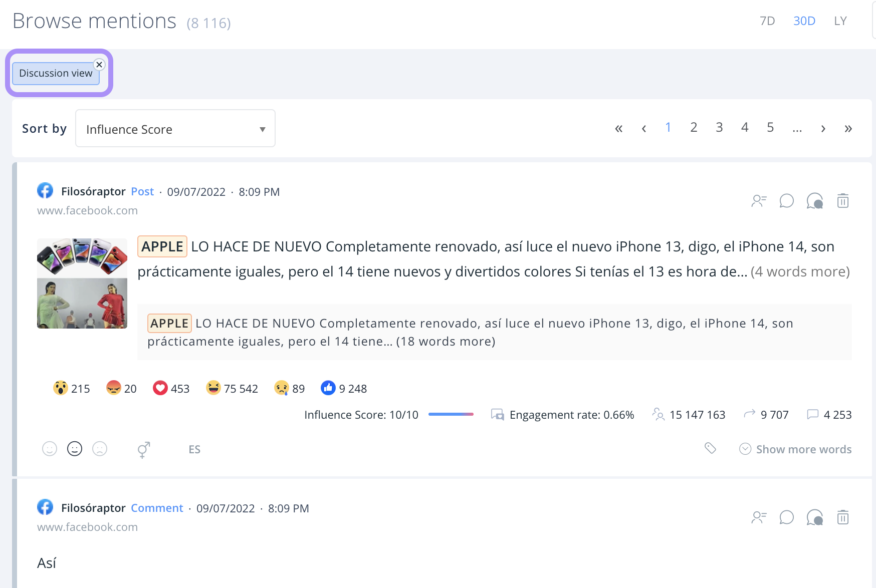
Task: Open Filosóraptor author name on the Post
Action: pos(93,192)
